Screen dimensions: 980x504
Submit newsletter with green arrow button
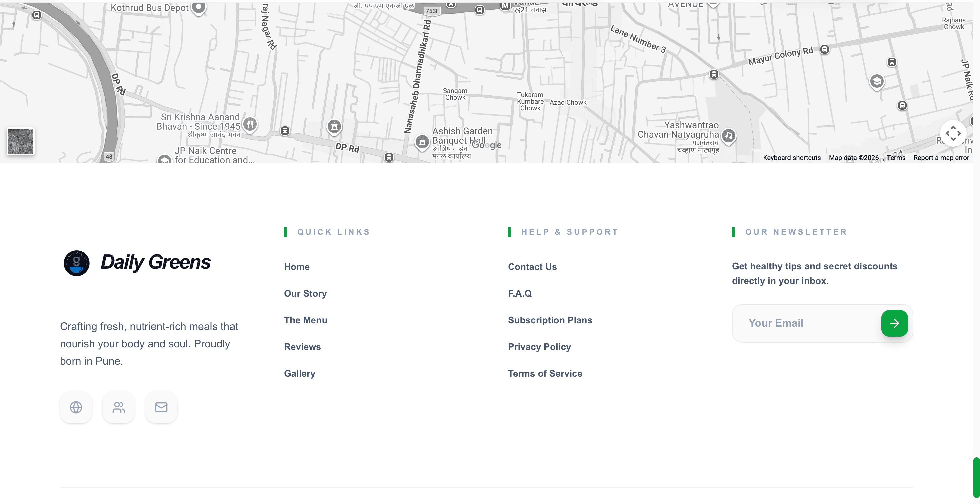coord(894,323)
